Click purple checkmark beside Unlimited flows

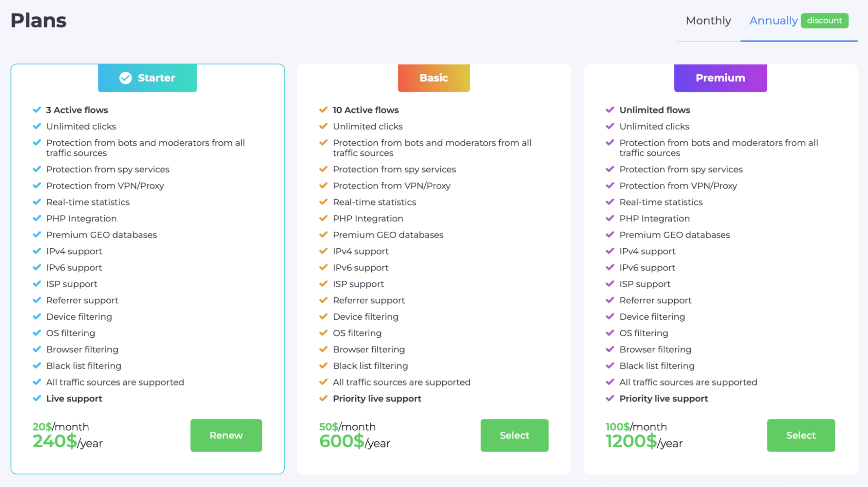(610, 110)
